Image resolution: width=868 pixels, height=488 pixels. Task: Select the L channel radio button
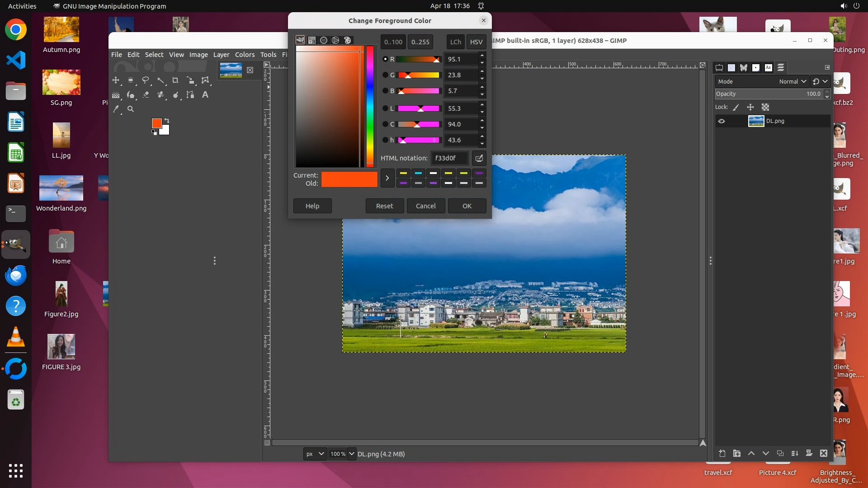coord(385,108)
